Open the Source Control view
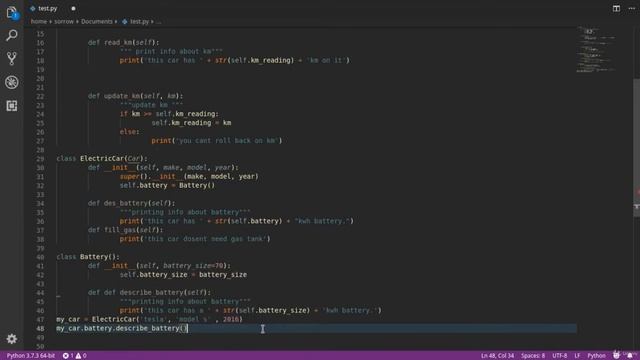This screenshot has width=640, height=360. click(x=11, y=59)
